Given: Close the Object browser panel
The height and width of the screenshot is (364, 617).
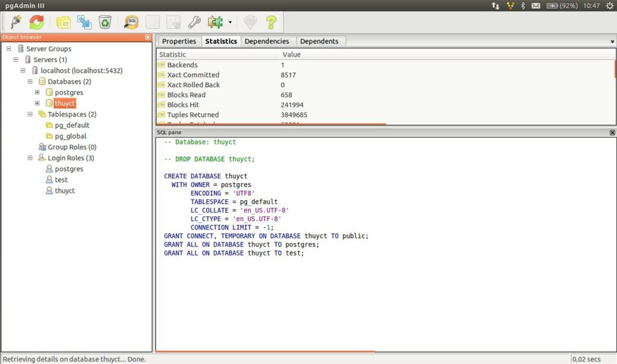Looking at the screenshot, I should tap(148, 37).
